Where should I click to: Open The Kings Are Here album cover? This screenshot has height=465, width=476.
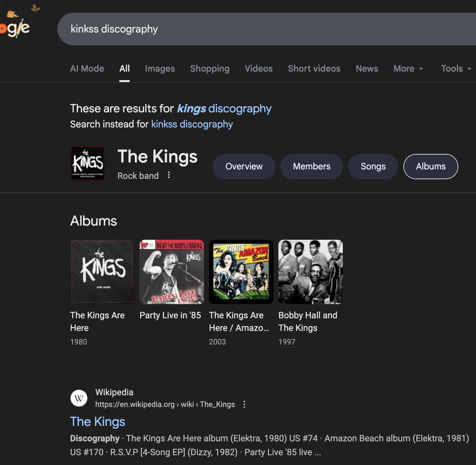(x=102, y=272)
